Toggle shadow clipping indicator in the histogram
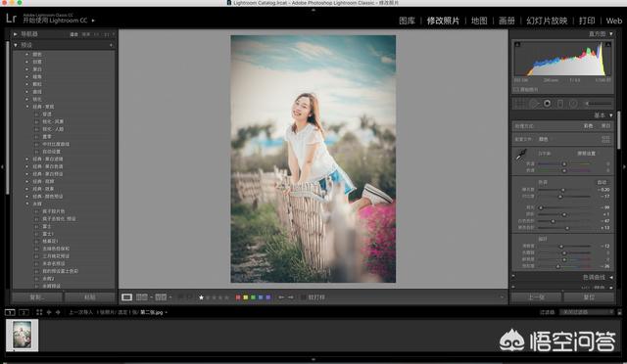This screenshot has width=627, height=364. (517, 44)
